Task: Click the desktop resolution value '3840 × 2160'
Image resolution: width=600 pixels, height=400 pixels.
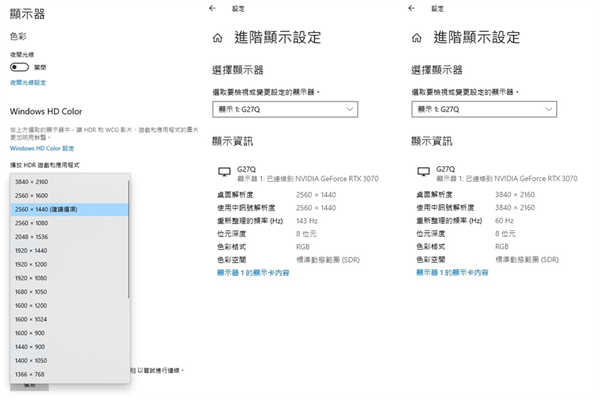Action: 515,195
